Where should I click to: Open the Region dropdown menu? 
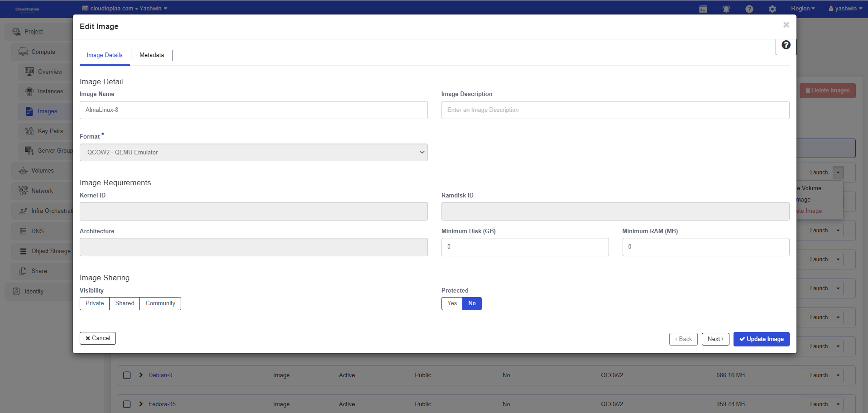pos(802,9)
